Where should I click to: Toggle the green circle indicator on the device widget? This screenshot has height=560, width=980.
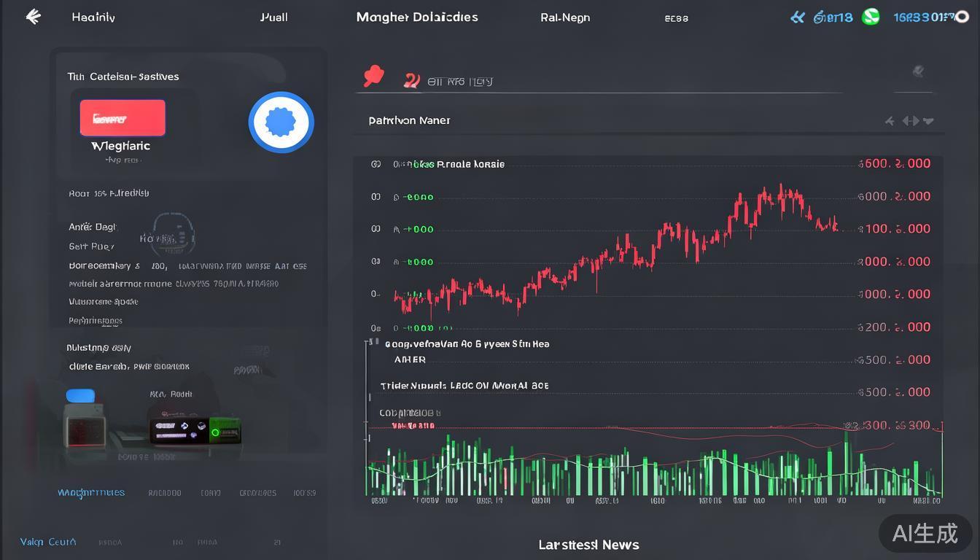tap(215, 432)
